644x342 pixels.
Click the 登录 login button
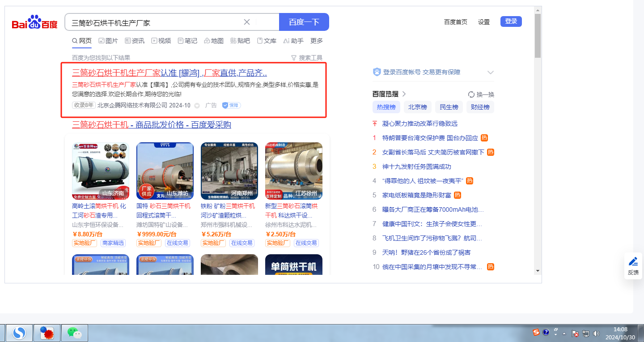coord(511,21)
